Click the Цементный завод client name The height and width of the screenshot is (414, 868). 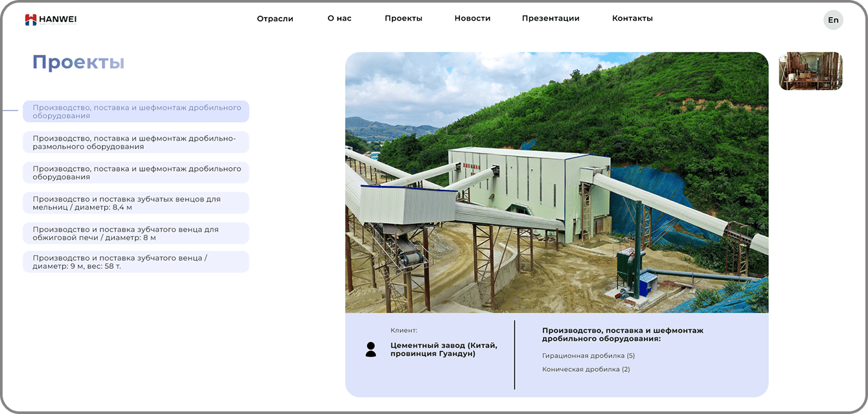coord(444,349)
